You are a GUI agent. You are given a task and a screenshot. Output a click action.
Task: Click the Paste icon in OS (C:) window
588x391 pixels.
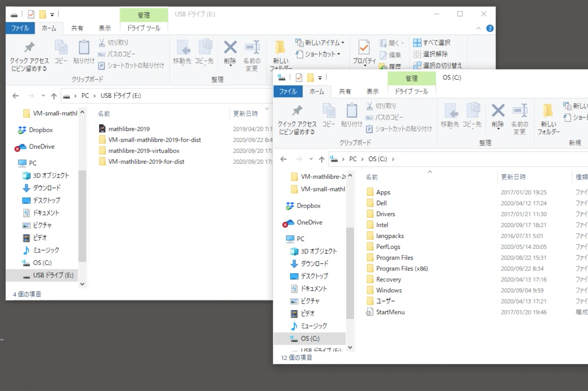(352, 115)
